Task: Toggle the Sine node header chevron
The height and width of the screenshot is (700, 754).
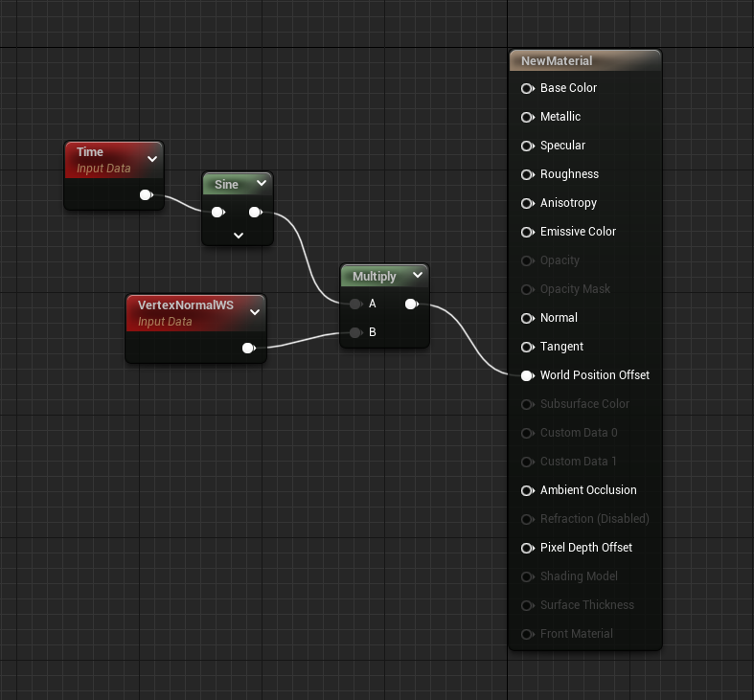Action: (261, 184)
